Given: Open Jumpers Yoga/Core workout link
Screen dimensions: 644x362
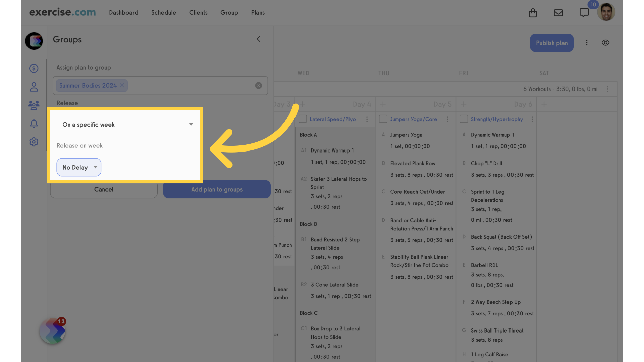Looking at the screenshot, I should [413, 119].
